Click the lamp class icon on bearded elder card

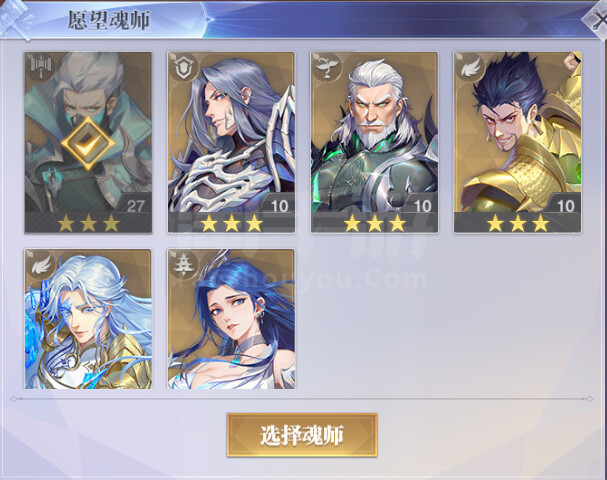(x=326, y=67)
